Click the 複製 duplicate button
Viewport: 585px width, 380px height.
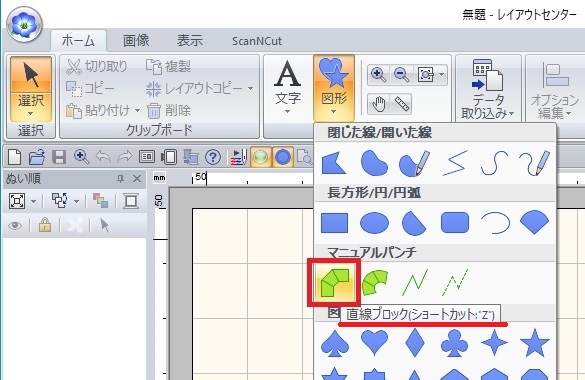(x=168, y=66)
